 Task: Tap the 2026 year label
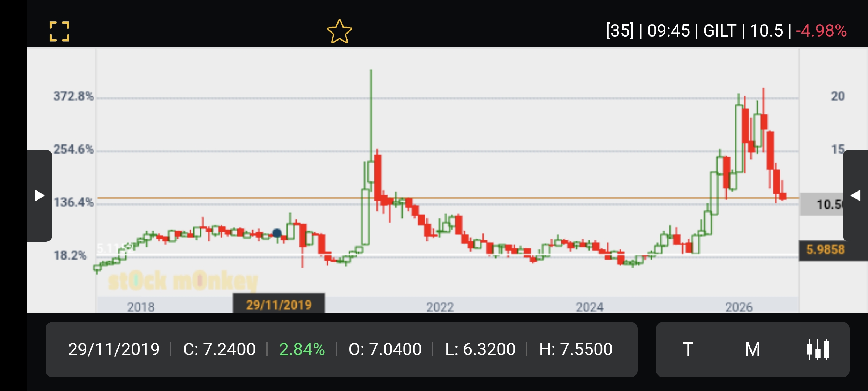(x=739, y=307)
